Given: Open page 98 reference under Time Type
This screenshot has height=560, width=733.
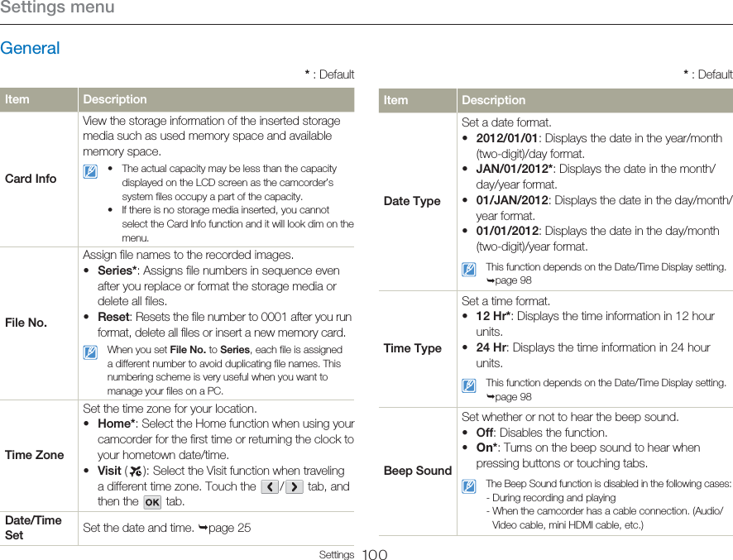Looking at the screenshot, I should tap(509, 397).
